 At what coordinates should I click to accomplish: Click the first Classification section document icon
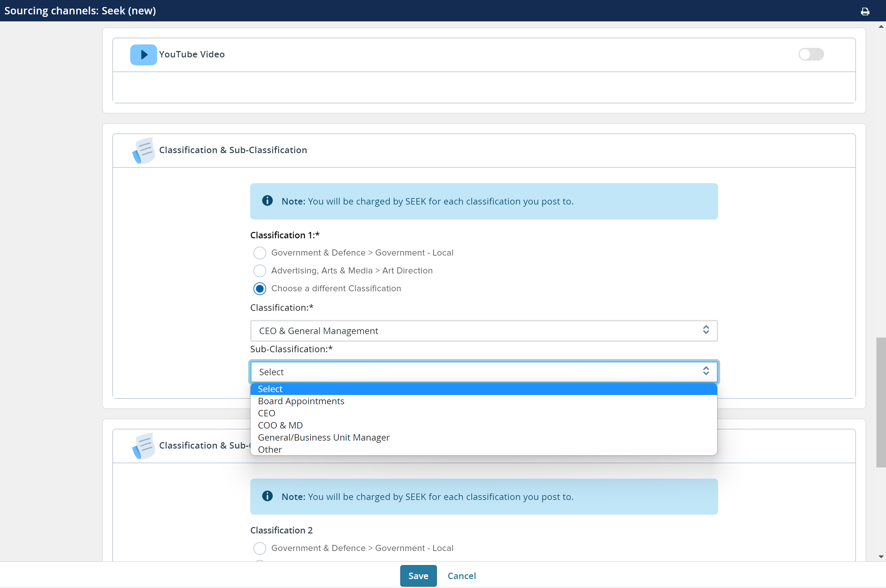(143, 150)
